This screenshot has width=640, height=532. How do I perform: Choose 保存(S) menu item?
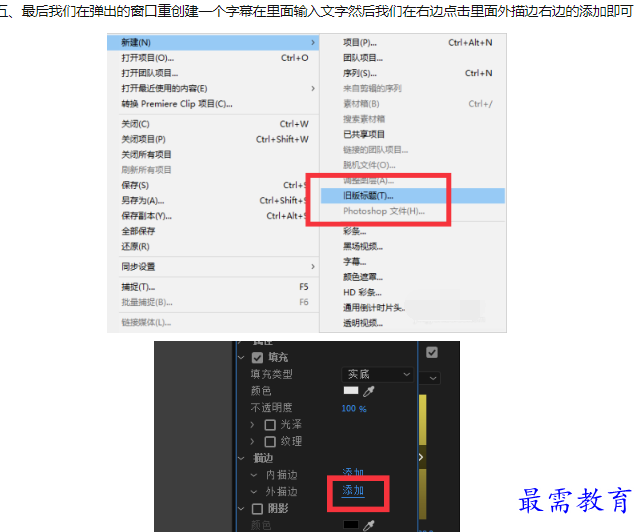213,185
